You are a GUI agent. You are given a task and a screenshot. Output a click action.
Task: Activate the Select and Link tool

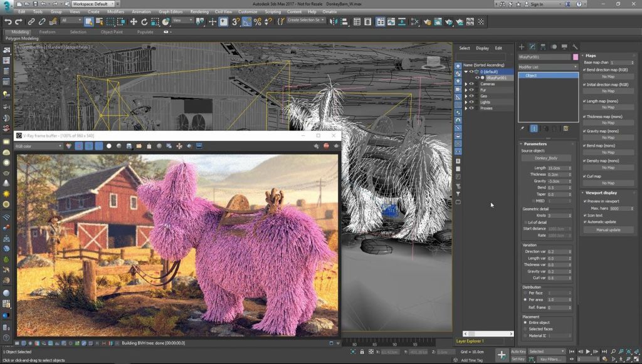pos(31,22)
